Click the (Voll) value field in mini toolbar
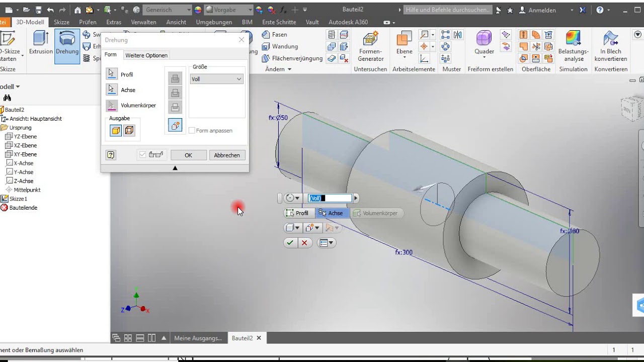 click(x=330, y=198)
